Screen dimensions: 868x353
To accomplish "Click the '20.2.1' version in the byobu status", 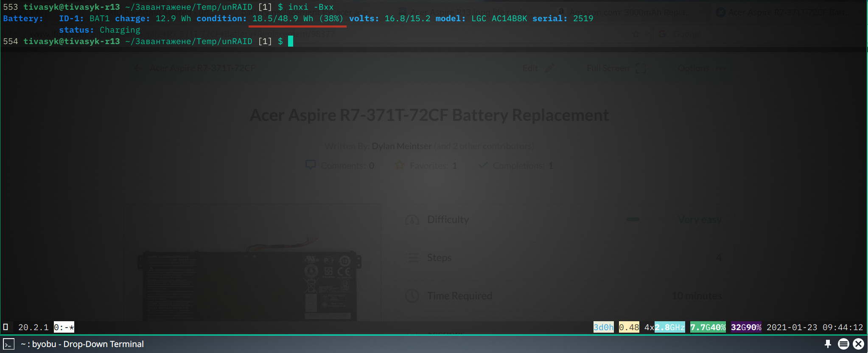I will pos(33,327).
